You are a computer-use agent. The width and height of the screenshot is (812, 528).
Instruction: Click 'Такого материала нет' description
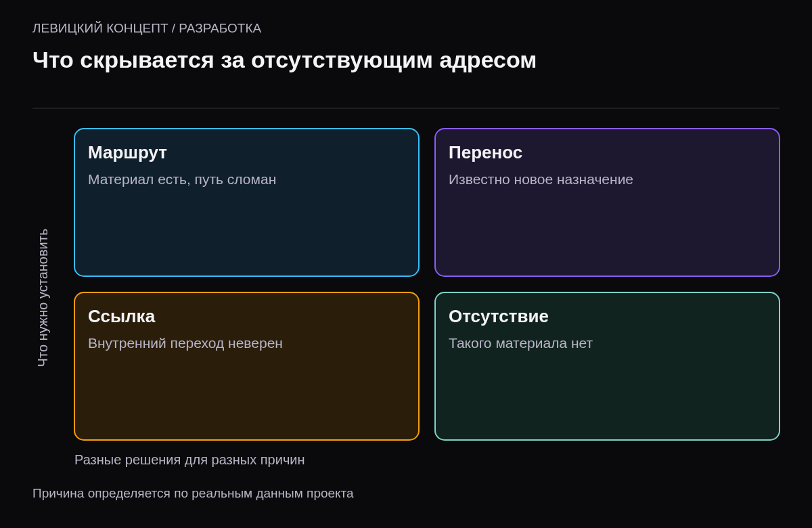(520, 343)
